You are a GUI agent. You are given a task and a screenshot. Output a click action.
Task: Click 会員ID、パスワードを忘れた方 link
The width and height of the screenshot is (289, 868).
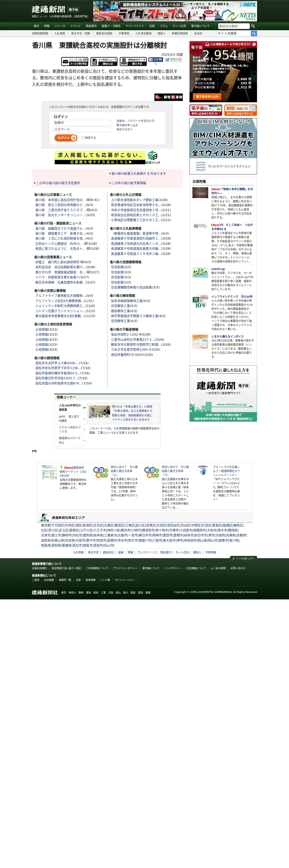pos(135,121)
